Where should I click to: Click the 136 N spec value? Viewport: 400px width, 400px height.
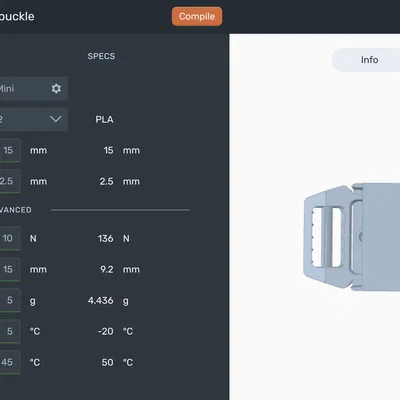[x=114, y=239]
